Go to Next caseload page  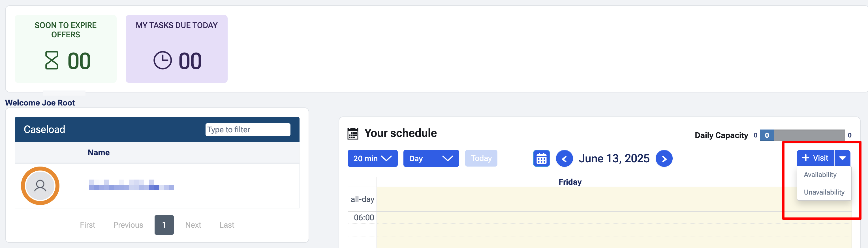(x=193, y=225)
